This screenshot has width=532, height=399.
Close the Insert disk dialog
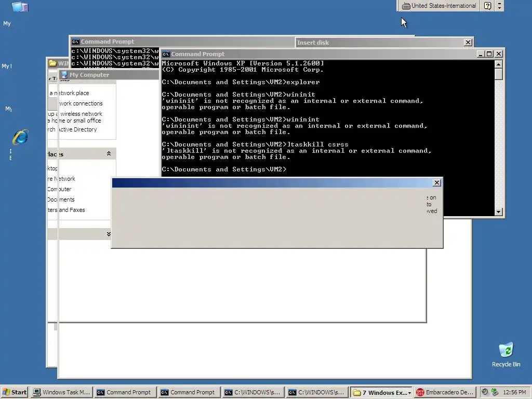click(468, 43)
